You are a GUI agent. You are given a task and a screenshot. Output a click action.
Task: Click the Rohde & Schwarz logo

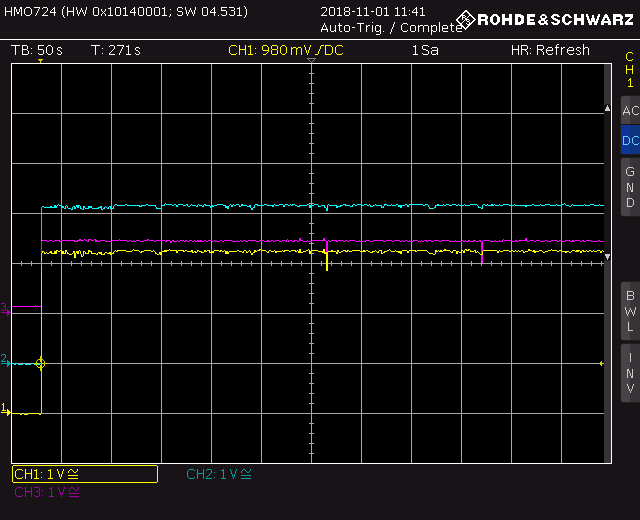[x=544, y=19]
